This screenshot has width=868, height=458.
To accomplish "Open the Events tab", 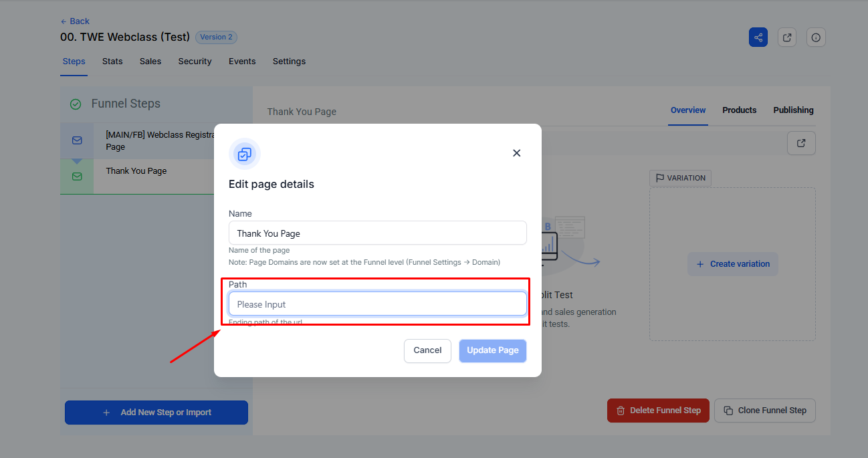I will pyautogui.click(x=242, y=62).
